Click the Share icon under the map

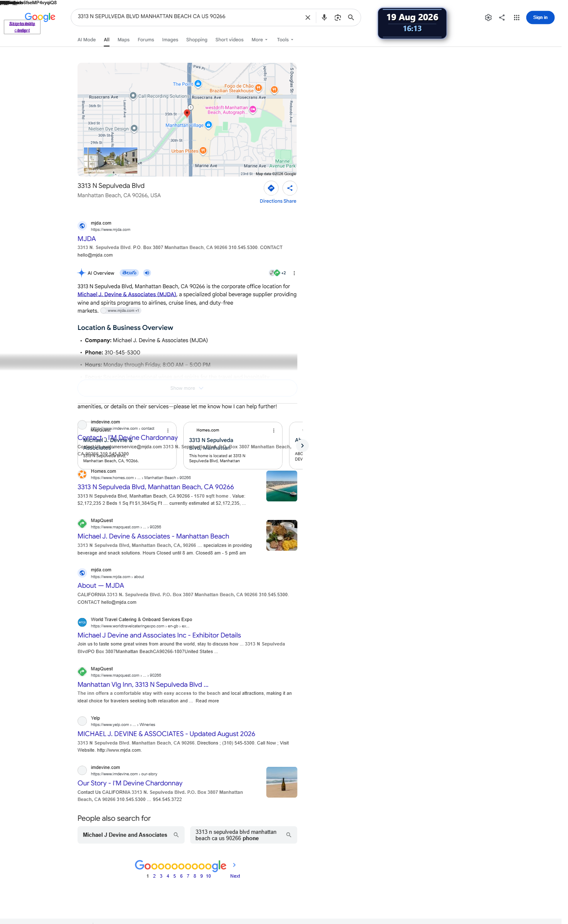(x=290, y=188)
